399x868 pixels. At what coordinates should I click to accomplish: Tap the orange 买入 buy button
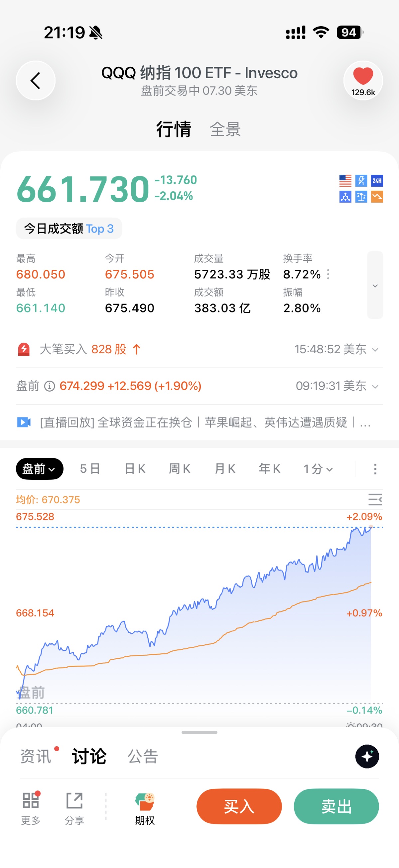239,806
